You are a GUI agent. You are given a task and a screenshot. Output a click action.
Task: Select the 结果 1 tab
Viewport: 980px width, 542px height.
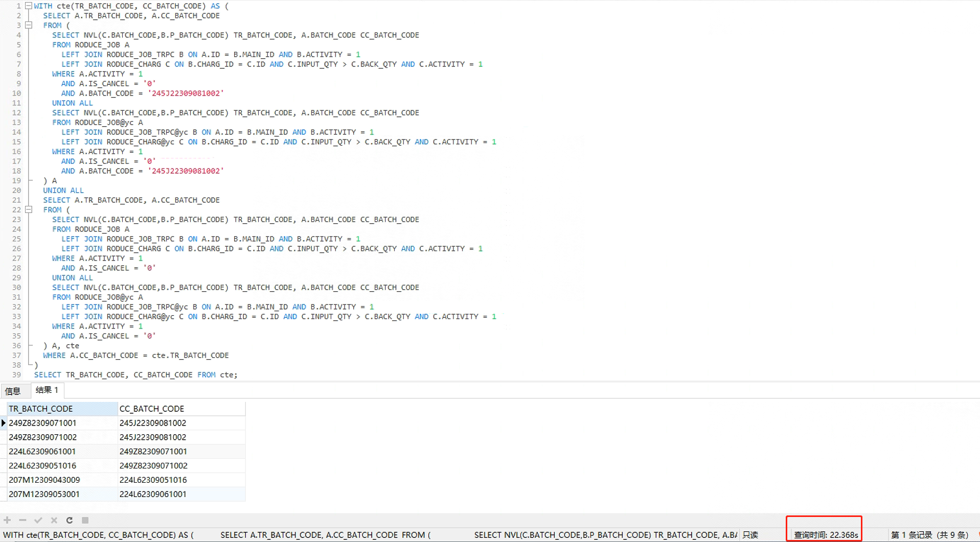47,390
